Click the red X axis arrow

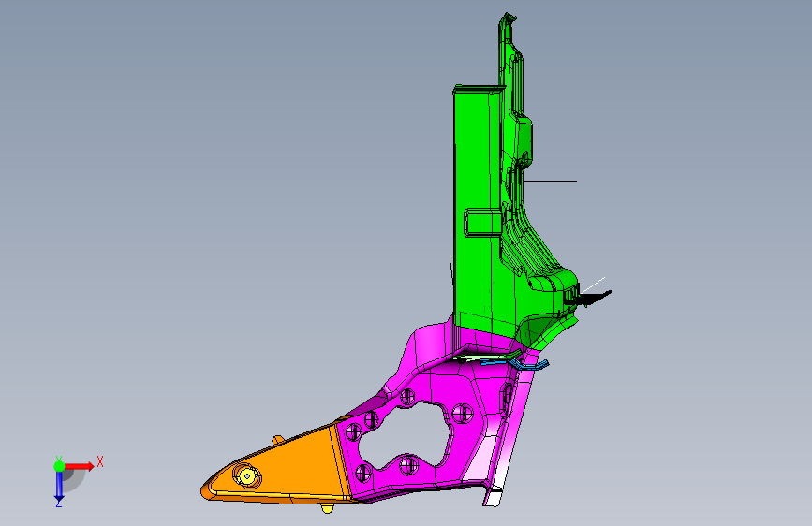tap(81, 466)
